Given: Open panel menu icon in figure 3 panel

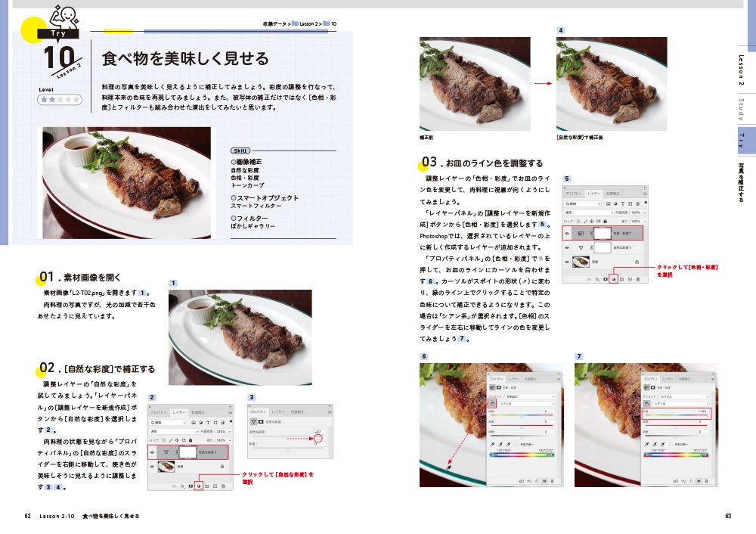Looking at the screenshot, I should tap(330, 412).
